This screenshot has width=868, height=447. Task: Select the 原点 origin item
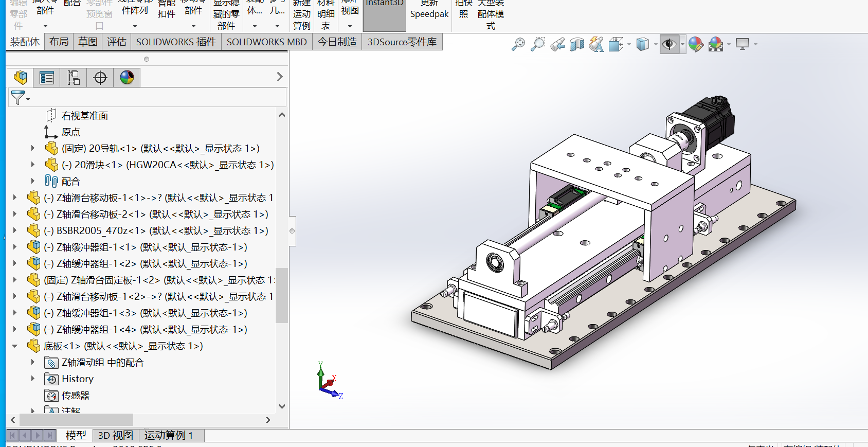(71, 132)
